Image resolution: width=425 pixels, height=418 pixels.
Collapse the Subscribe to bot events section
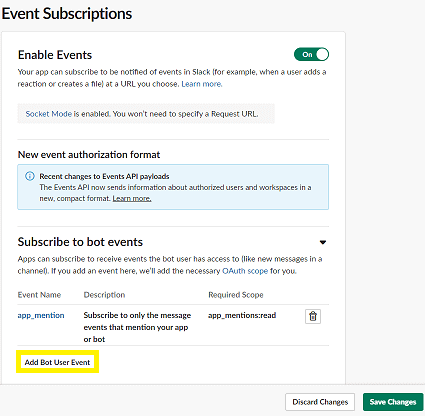coord(323,242)
